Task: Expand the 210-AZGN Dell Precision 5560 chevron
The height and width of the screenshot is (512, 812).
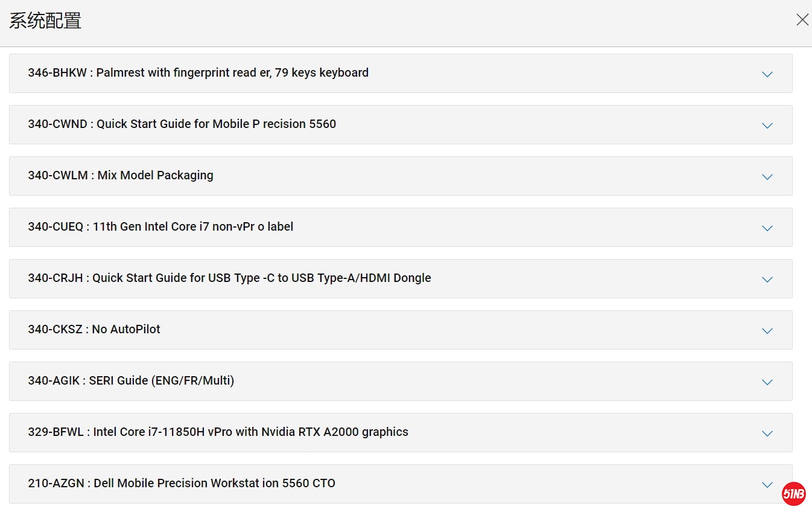Action: [x=767, y=485]
